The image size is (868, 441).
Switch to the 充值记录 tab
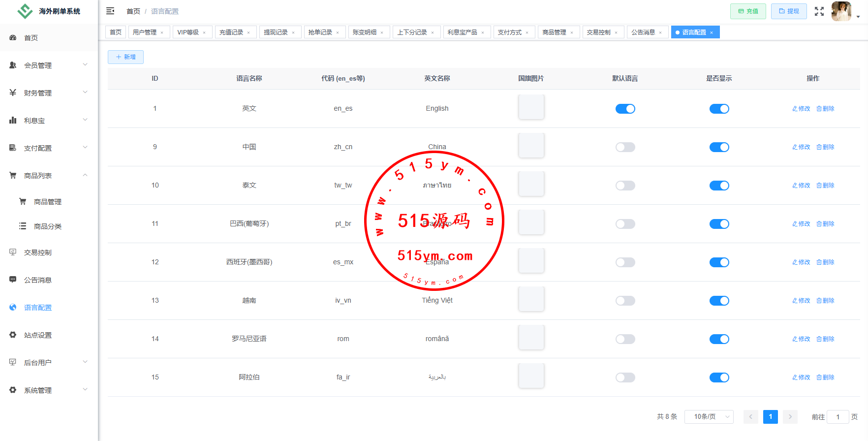click(x=231, y=32)
